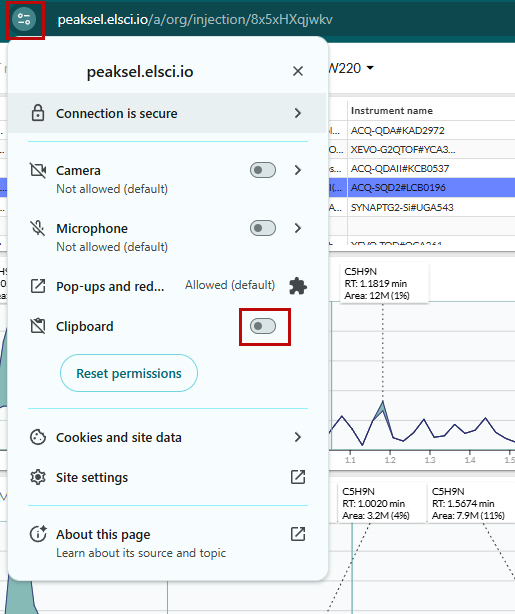
Task: Click 'Not allowed (default)' under Camera
Action: pyautogui.click(x=112, y=189)
